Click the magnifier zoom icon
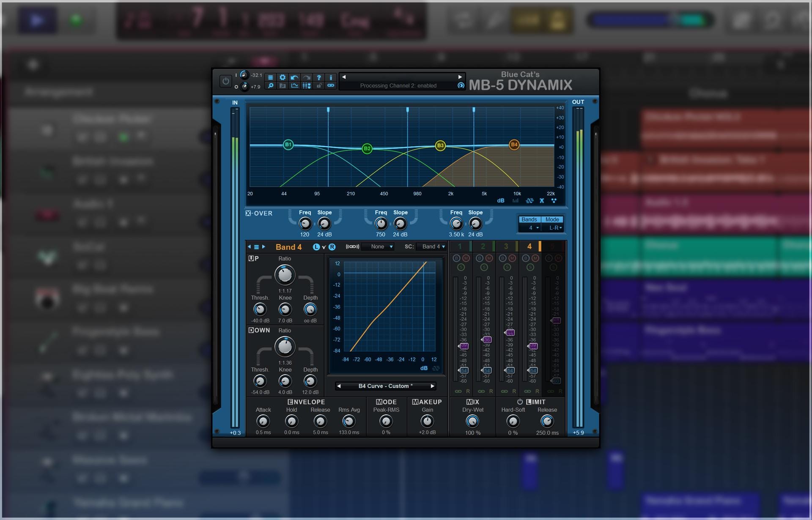The width and height of the screenshot is (812, 520). [270, 85]
